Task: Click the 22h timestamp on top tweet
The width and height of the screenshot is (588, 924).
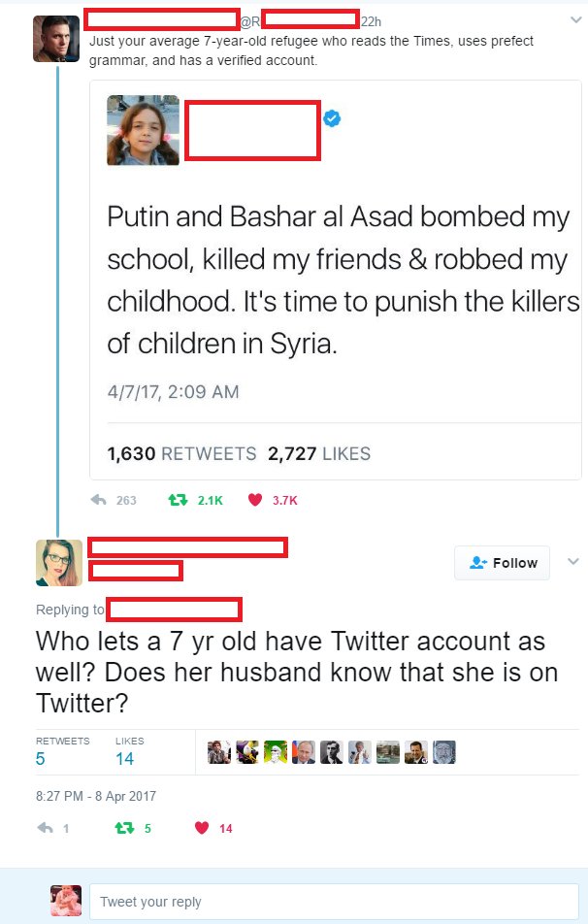Action: 371,20
